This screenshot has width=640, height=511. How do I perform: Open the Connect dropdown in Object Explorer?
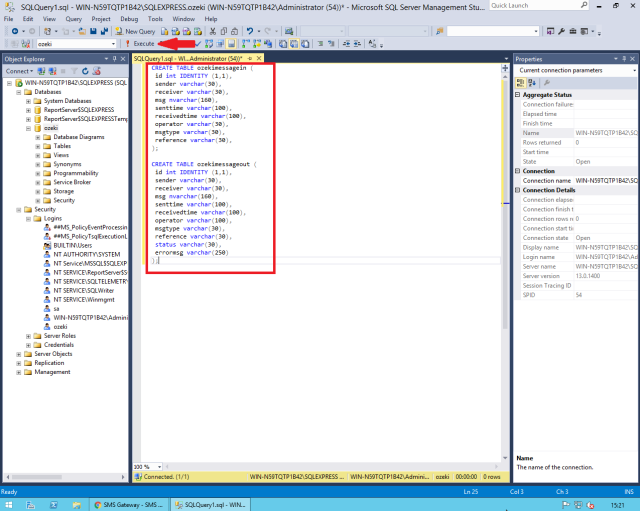coord(19,71)
